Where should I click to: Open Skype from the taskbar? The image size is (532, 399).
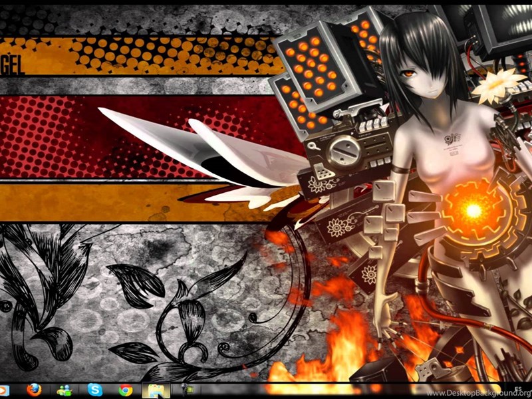(x=95, y=390)
